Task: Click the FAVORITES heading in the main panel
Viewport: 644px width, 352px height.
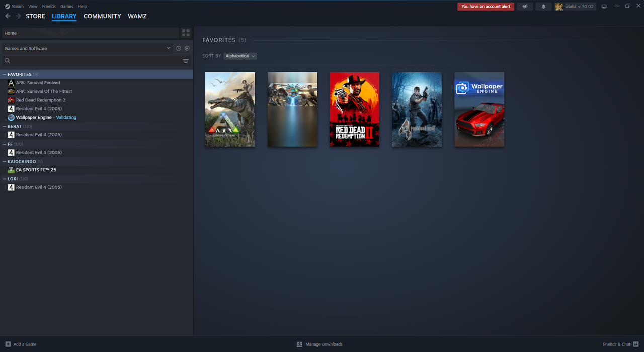Action: click(219, 40)
